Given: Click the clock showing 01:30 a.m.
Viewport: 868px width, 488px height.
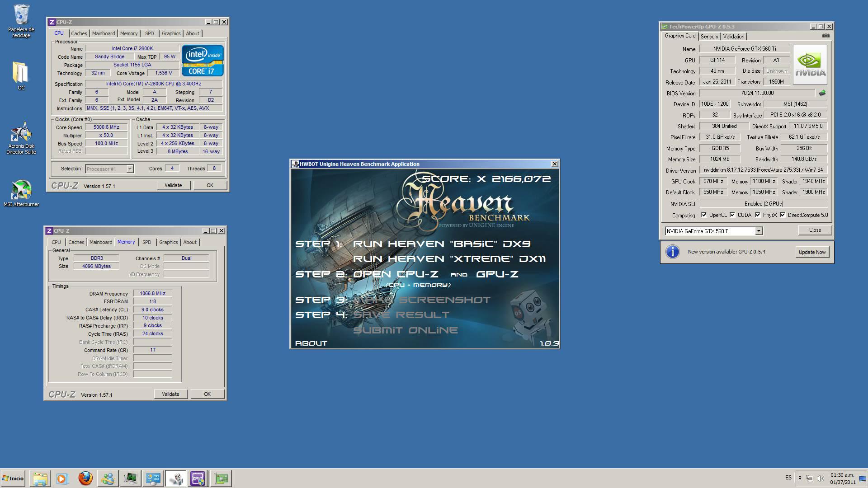Looking at the screenshot, I should (x=842, y=475).
